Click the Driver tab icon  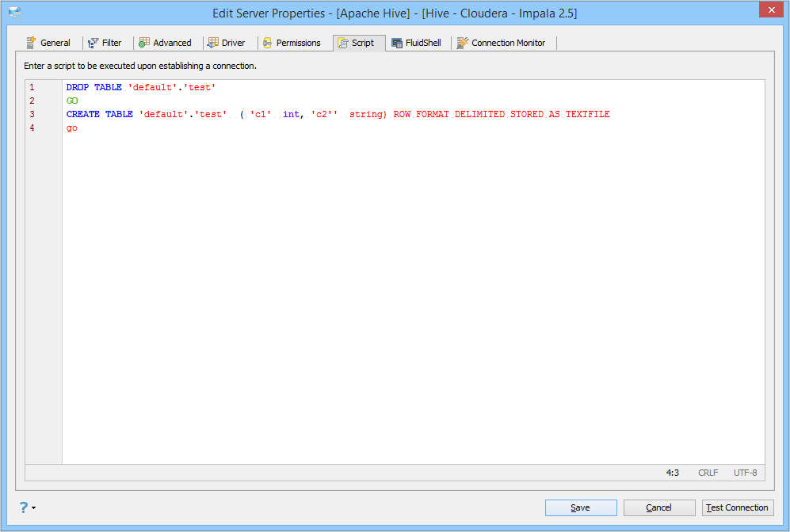(213, 43)
